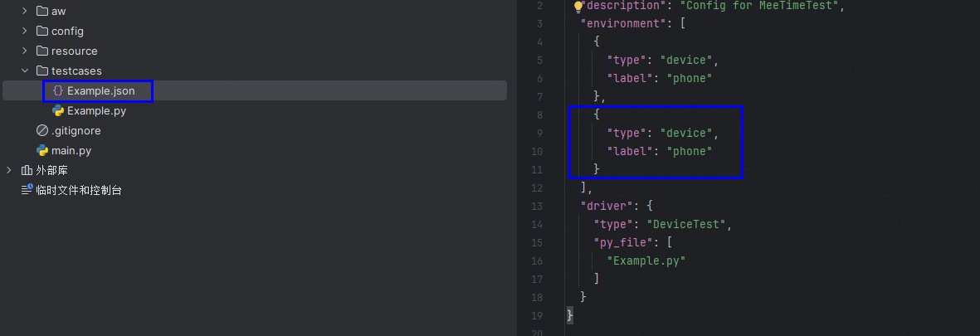Click the "driver" key on line 13
This screenshot has height=336, width=980.
point(606,206)
